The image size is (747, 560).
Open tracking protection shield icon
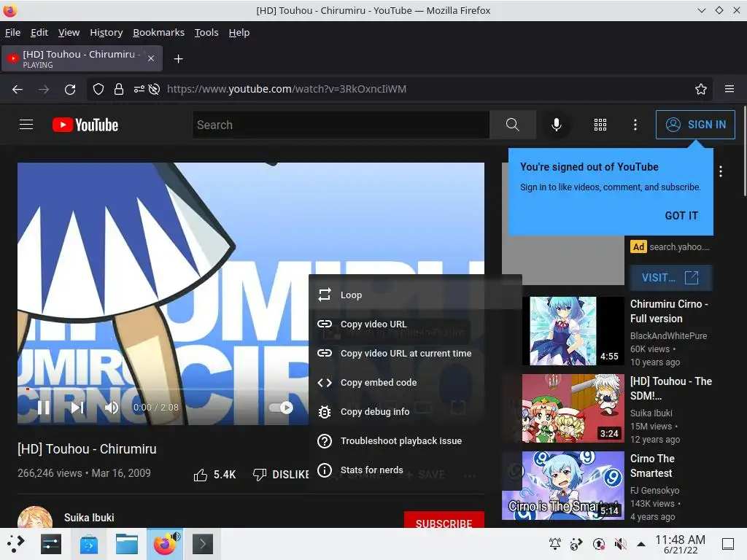(x=98, y=89)
